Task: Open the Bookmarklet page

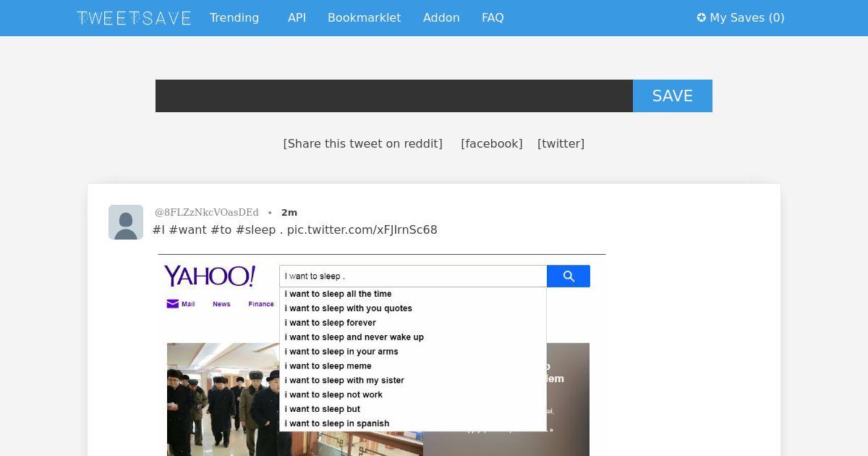Action: click(x=364, y=18)
